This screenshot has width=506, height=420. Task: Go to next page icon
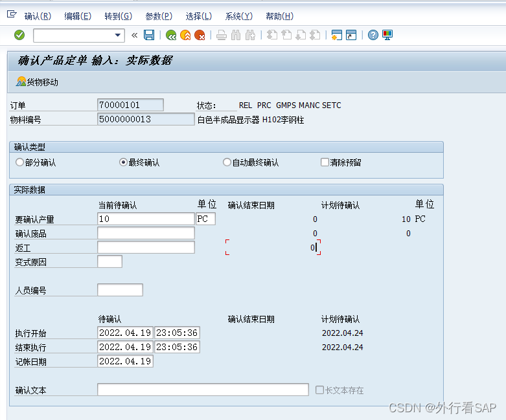[x=301, y=35]
